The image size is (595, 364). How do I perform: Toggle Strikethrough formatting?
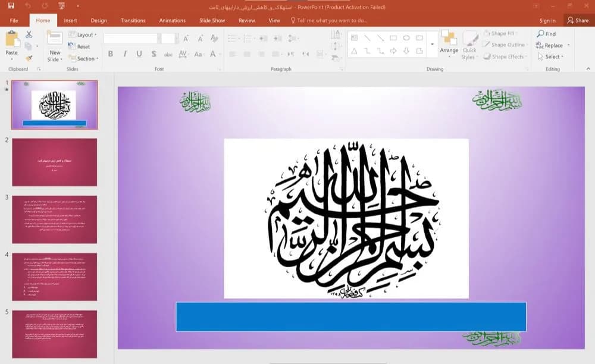168,54
